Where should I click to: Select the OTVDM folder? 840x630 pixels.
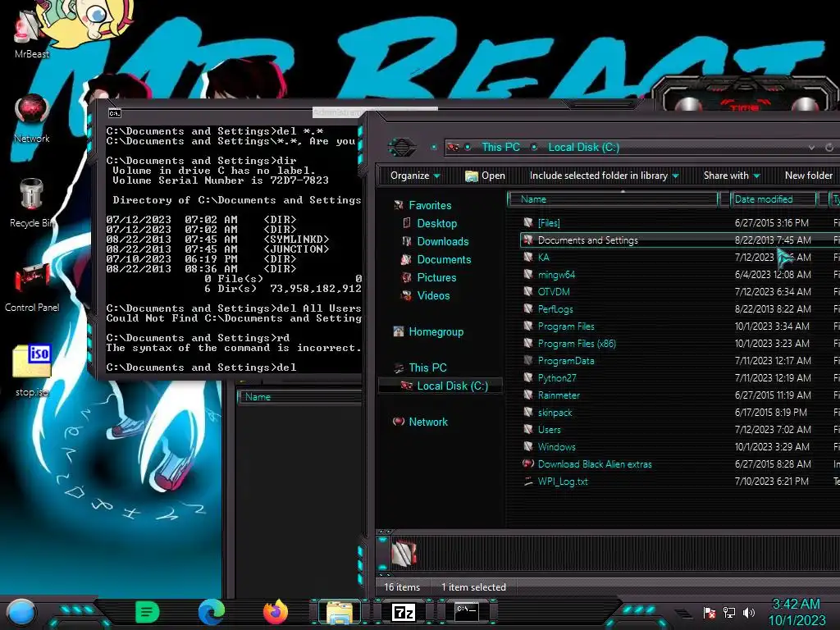(554, 292)
